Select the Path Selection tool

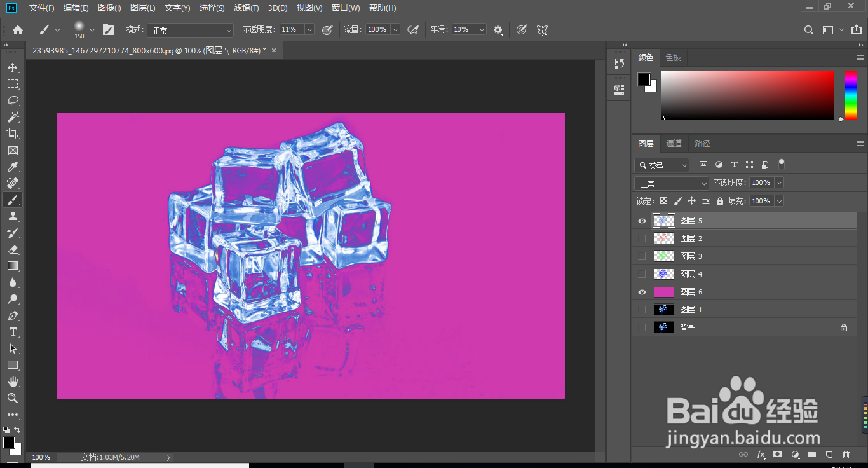[13, 348]
